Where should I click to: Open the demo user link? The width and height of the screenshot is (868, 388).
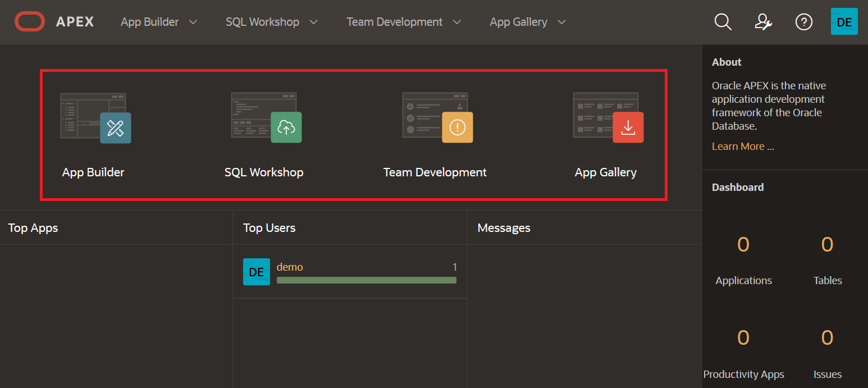290,267
